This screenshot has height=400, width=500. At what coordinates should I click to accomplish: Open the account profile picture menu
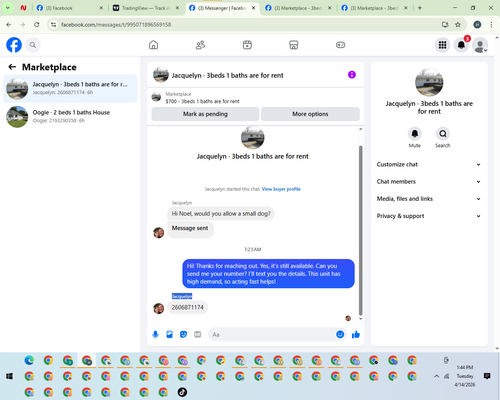click(x=480, y=45)
